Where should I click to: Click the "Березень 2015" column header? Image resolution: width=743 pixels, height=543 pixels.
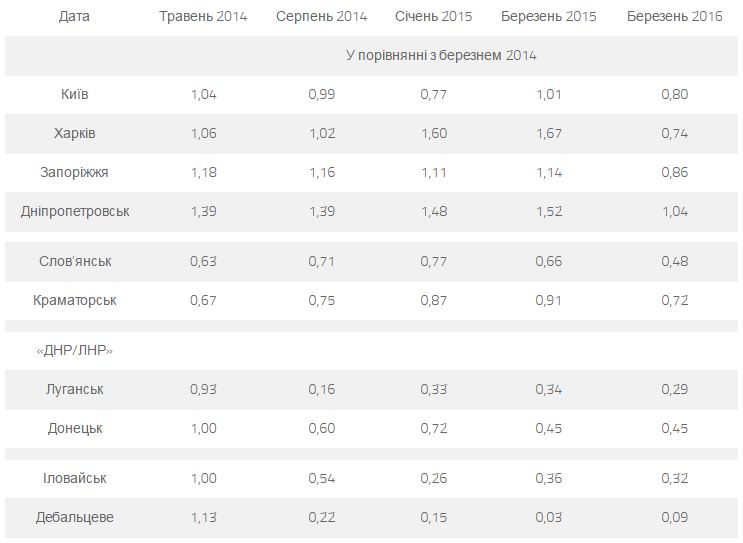point(548,16)
